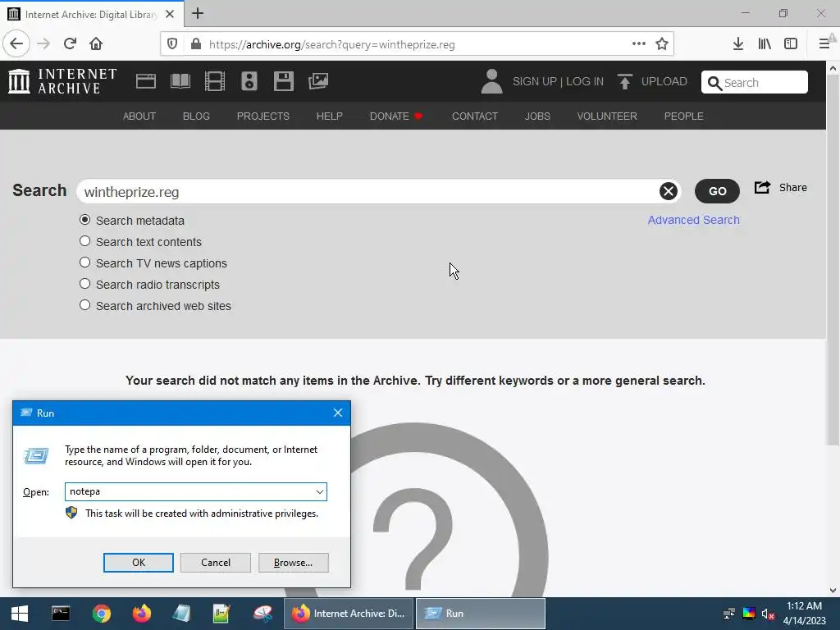This screenshot has width=840, height=630.
Task: Click the user avatar icon
Action: [491, 81]
